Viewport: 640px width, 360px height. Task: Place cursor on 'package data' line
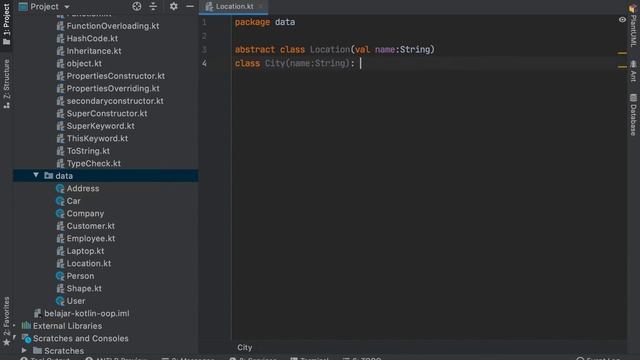[265, 22]
